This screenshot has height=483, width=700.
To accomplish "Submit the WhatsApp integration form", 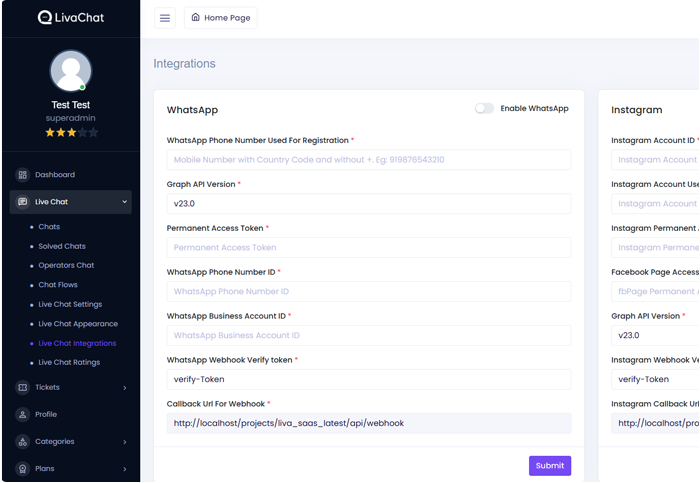I will pos(549,465).
